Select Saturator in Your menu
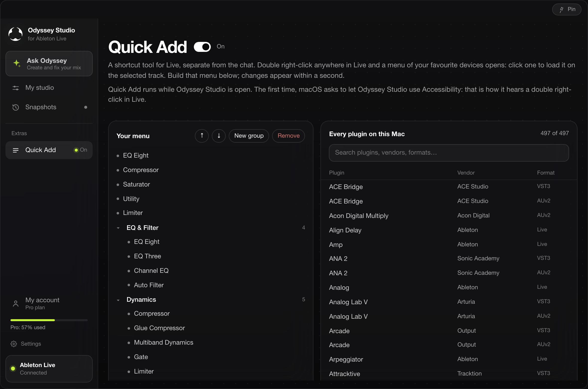 [x=211, y=184]
